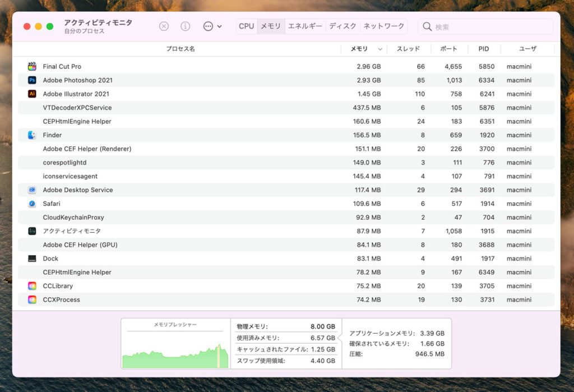Click the CCXProcess process name
574x392 pixels.
point(62,299)
